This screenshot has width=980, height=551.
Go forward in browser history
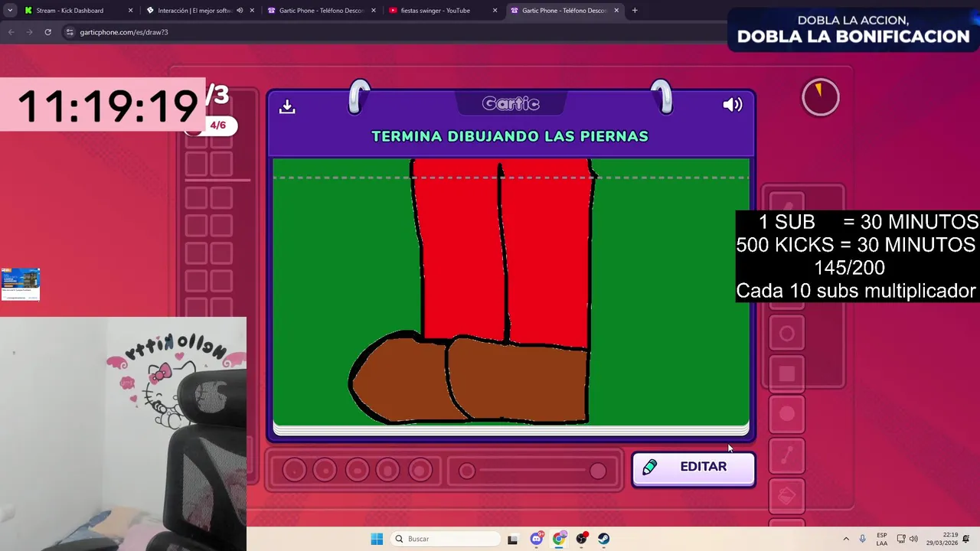29,32
